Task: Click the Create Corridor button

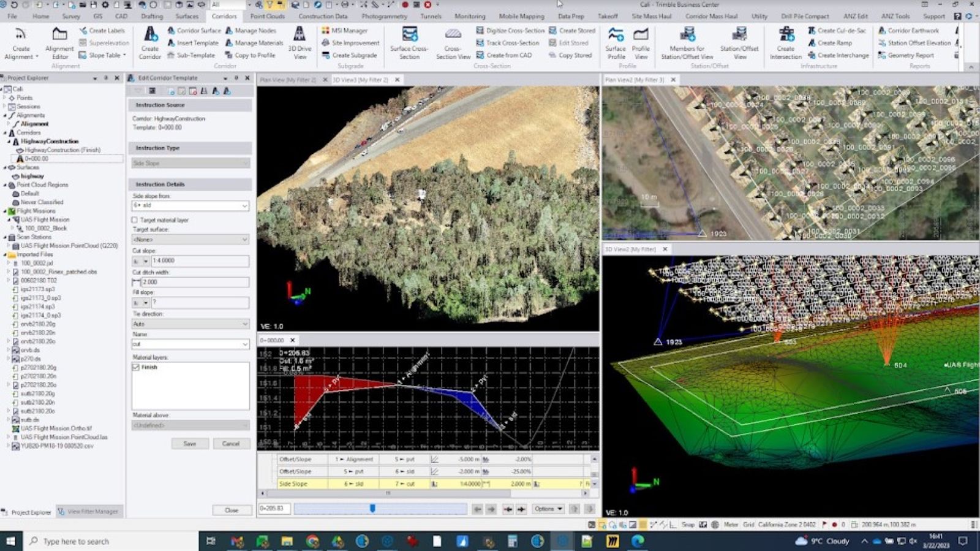Action: pyautogui.click(x=149, y=43)
